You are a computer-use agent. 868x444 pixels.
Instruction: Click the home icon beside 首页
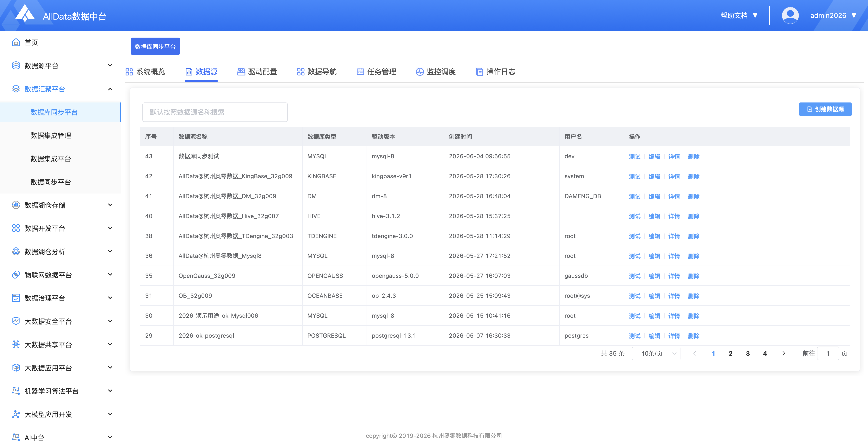(x=16, y=42)
